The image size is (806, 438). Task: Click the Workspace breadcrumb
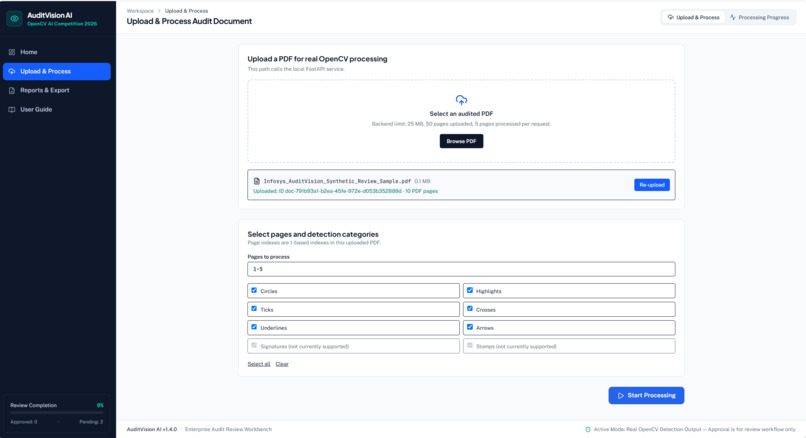(x=140, y=11)
